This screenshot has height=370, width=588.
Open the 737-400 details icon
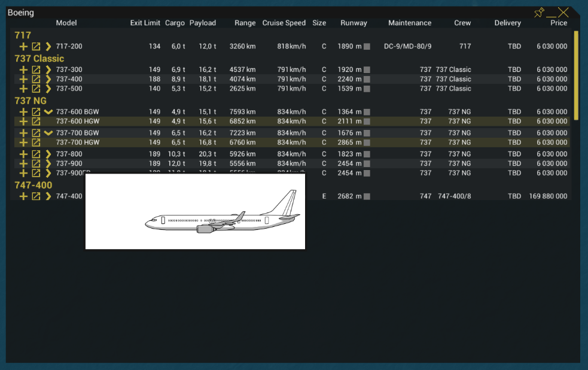(36, 79)
